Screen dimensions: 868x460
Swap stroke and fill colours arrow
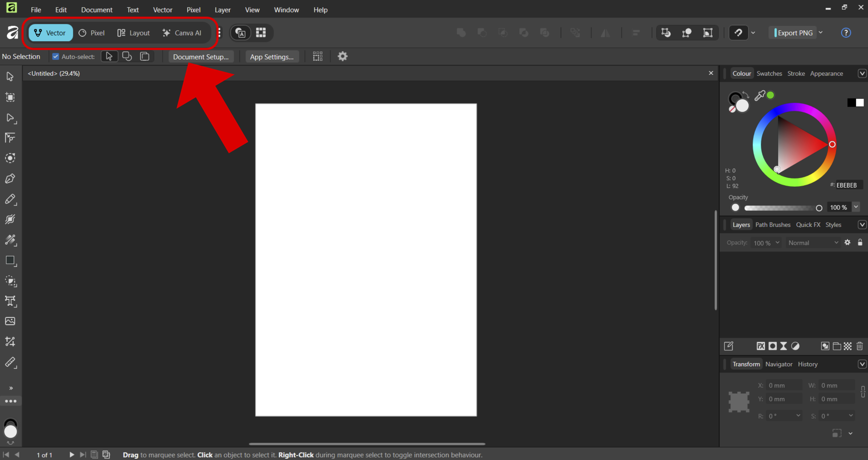point(746,95)
